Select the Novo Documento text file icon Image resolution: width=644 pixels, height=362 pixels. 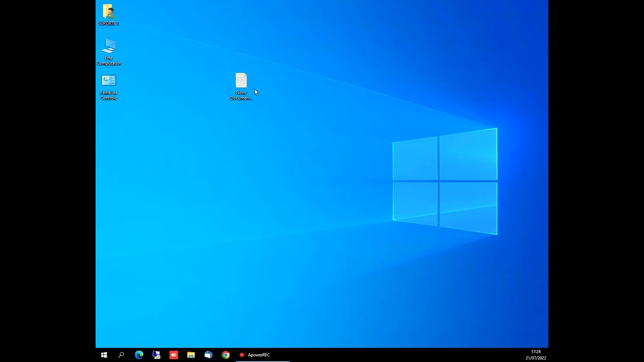tap(241, 86)
